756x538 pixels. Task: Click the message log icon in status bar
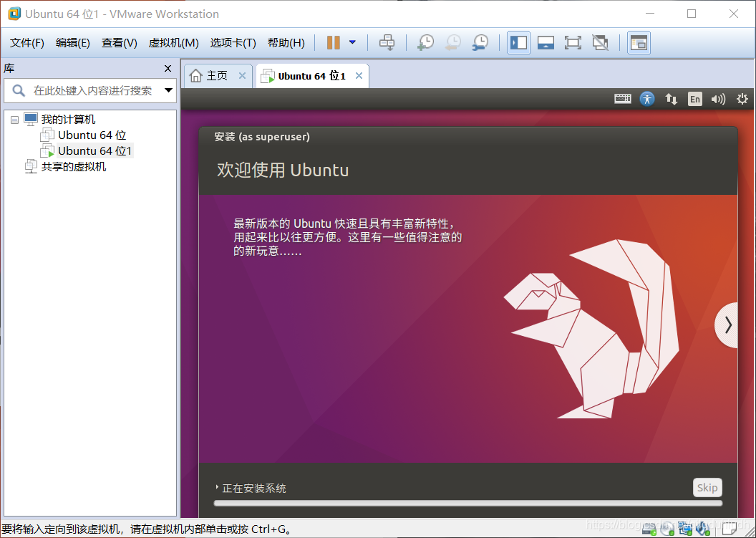(x=729, y=530)
